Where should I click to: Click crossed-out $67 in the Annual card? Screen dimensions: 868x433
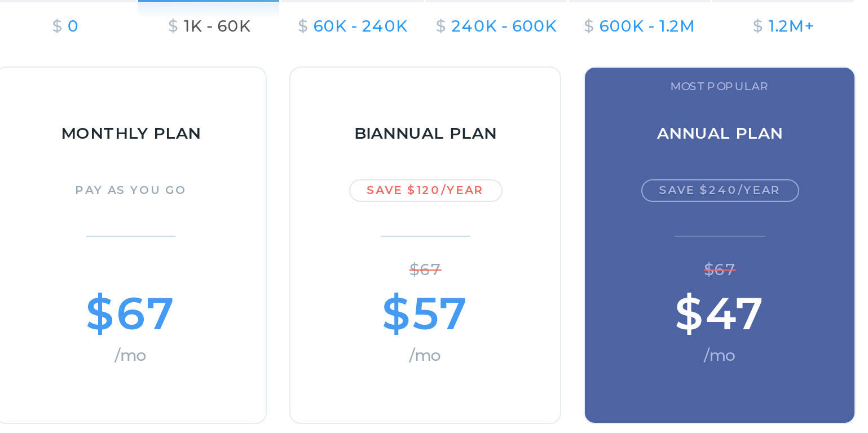coord(720,269)
